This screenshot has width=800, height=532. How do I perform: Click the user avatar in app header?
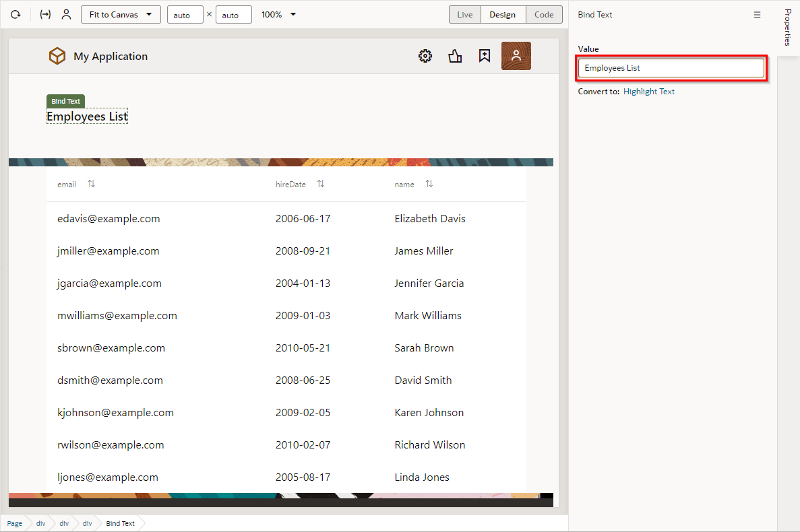pos(516,56)
